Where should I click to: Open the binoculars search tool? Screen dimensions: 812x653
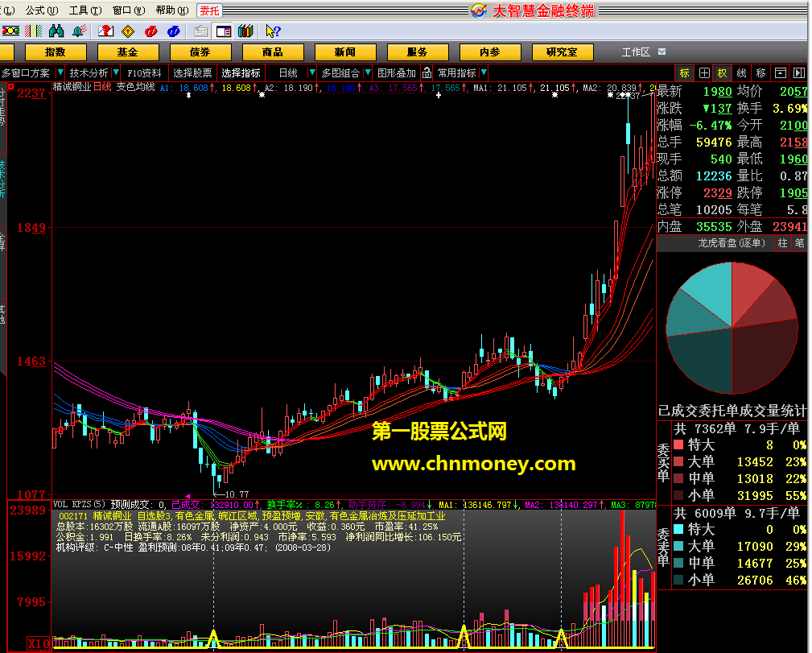56,31
